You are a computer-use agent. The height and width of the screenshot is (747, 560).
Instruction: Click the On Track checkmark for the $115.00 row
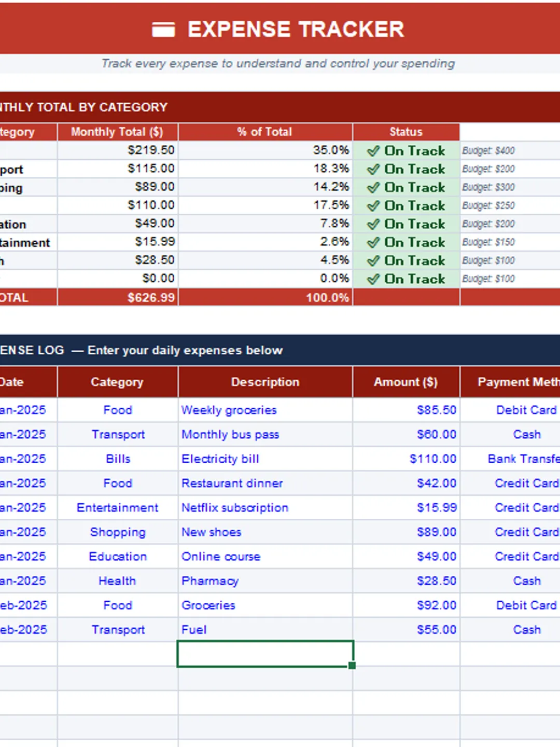tap(373, 169)
